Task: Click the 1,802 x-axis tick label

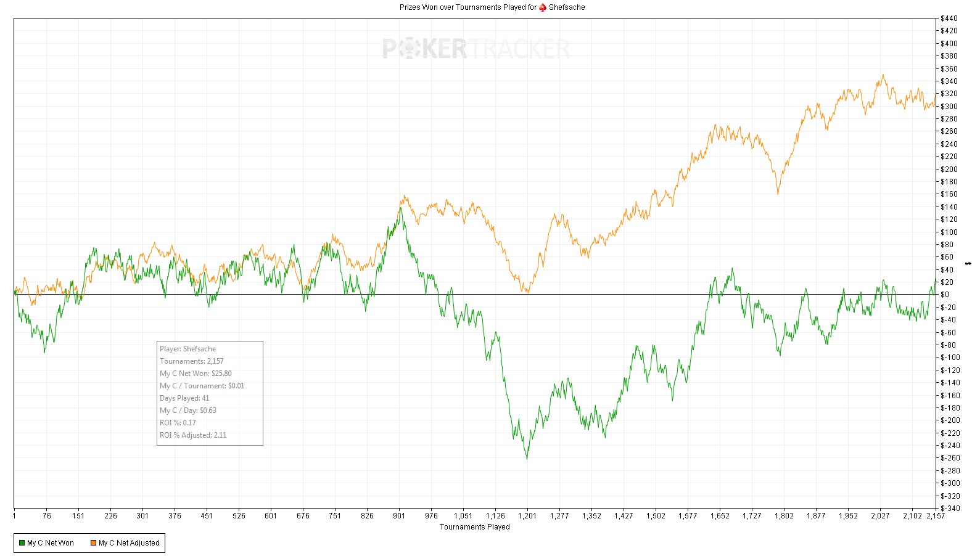Action: [784, 516]
